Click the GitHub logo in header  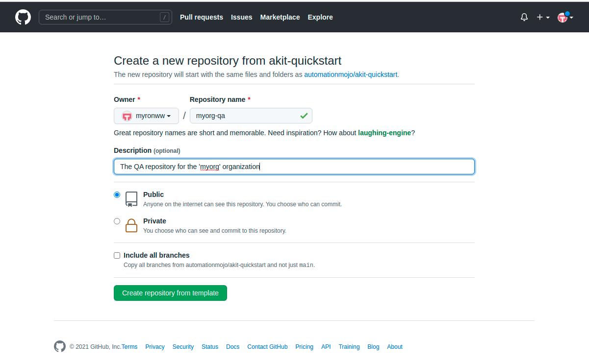click(23, 17)
